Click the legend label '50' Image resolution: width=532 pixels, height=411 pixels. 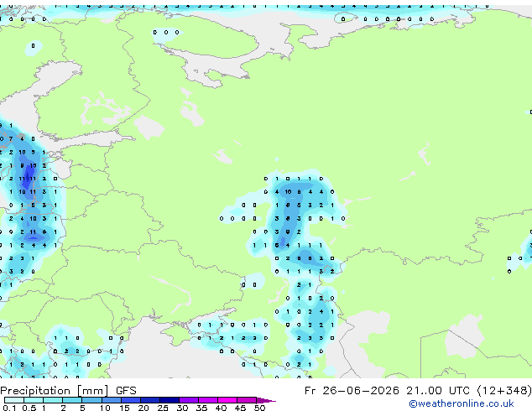259,408
